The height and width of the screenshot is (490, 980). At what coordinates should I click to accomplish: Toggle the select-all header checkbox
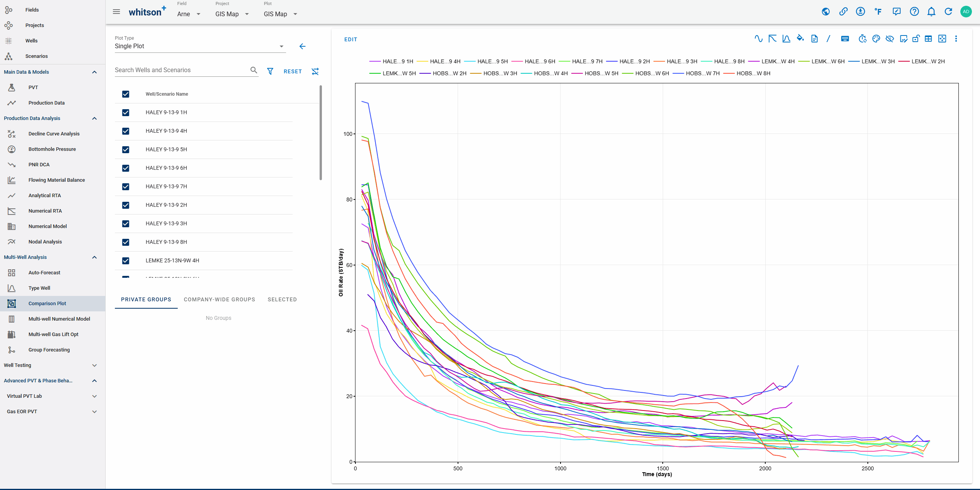126,94
